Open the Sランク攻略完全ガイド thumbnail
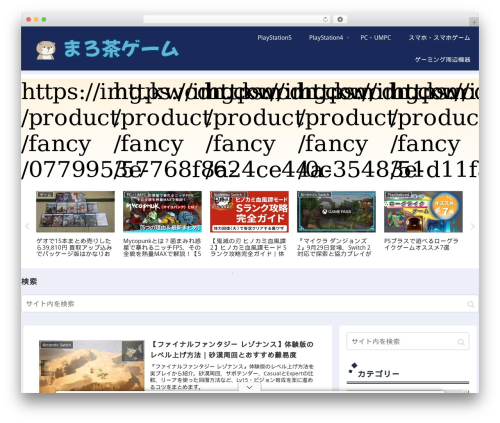500x423 pixels. coord(249,212)
